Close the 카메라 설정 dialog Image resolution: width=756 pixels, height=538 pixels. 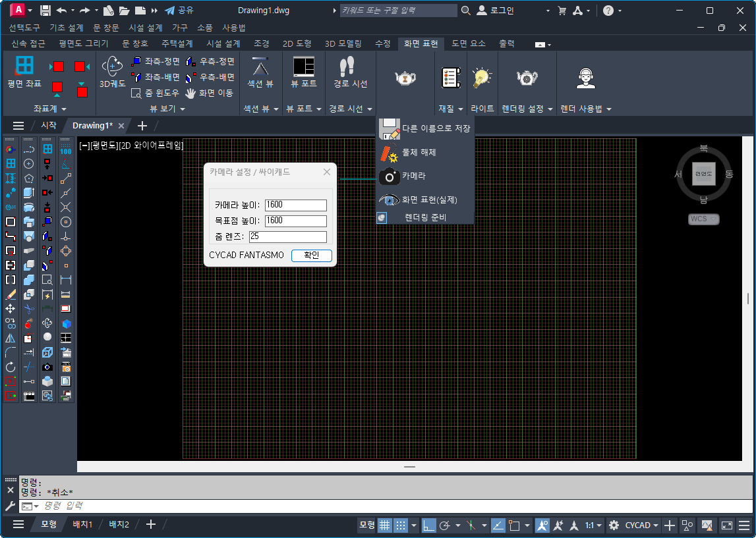coord(327,172)
